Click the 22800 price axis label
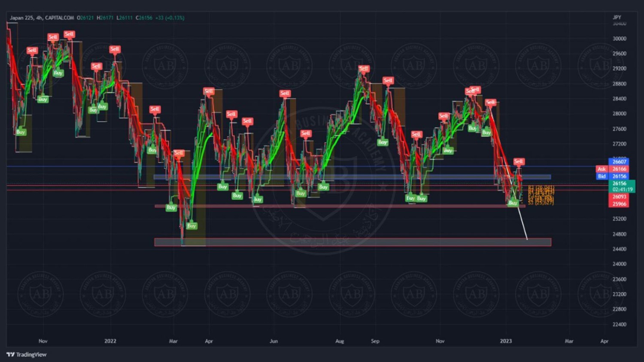 [x=619, y=309]
